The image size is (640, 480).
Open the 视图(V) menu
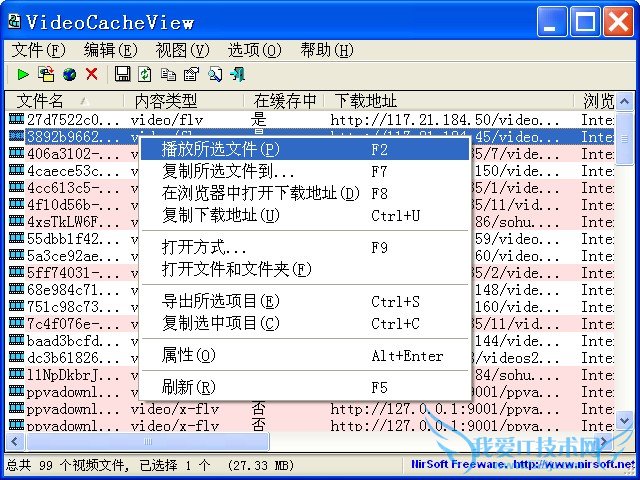click(182, 50)
